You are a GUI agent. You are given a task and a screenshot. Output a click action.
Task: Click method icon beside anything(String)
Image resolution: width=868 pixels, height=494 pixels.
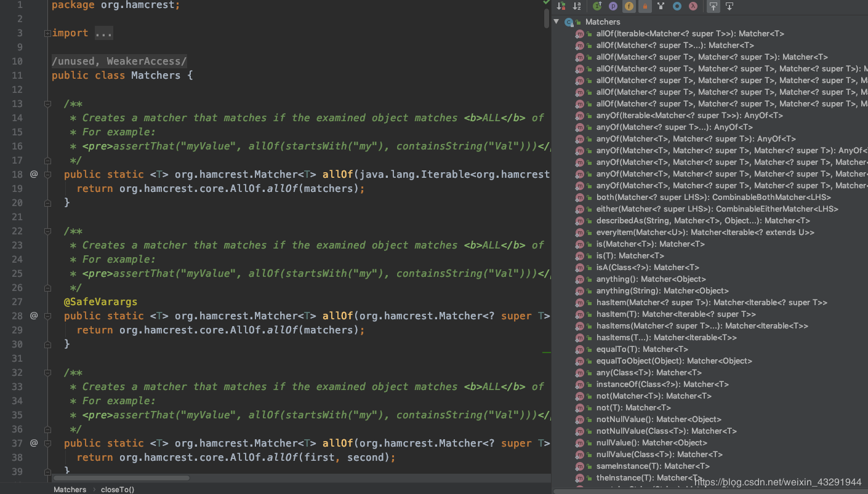pyautogui.click(x=580, y=291)
